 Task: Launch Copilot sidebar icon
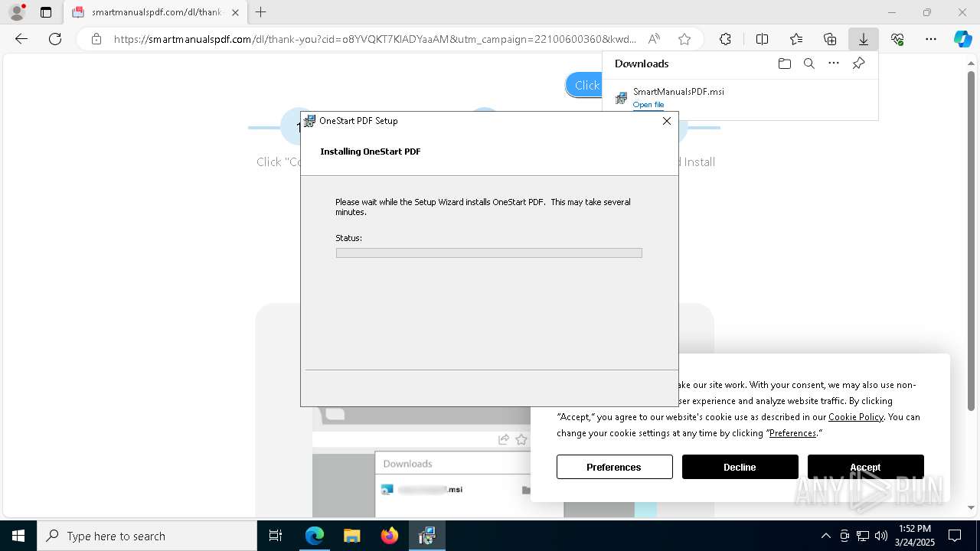pos(962,39)
